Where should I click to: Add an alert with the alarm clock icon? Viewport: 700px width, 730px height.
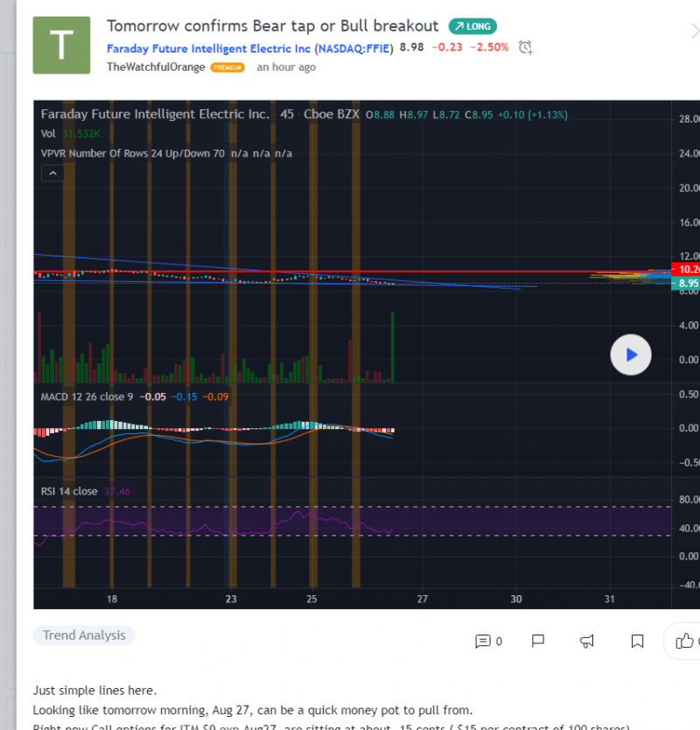[x=525, y=47]
